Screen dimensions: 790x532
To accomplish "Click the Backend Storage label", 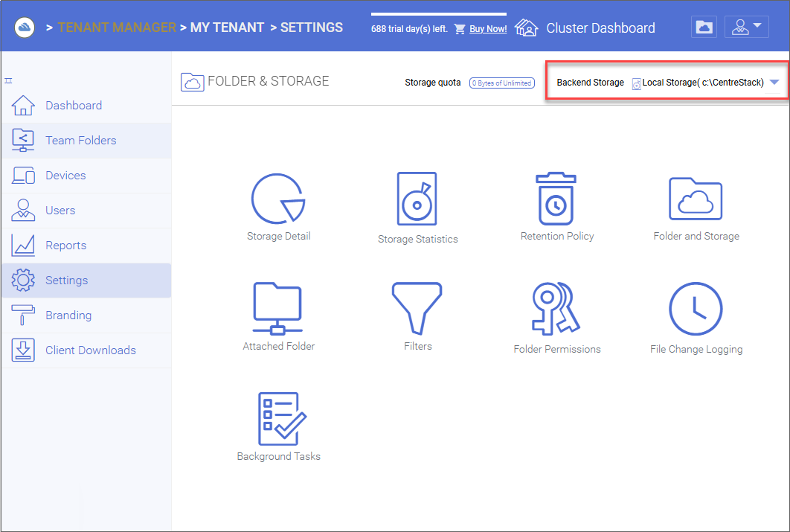I will pos(590,82).
